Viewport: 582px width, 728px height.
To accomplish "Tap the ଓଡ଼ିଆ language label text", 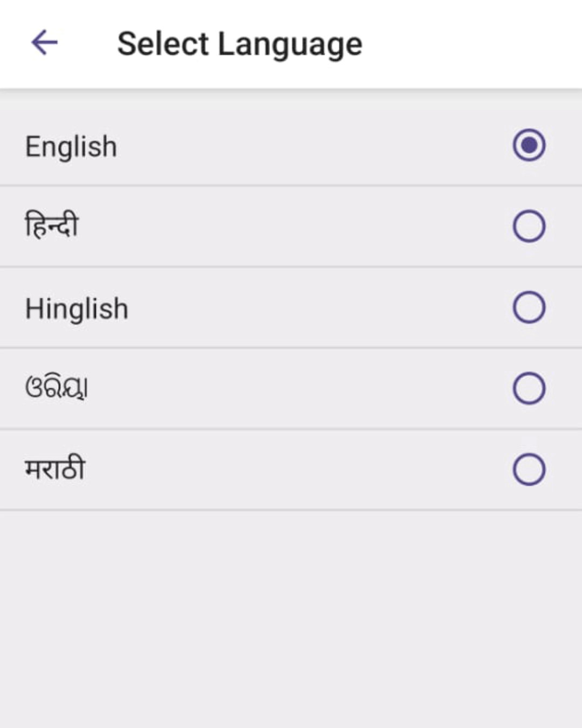I will [57, 387].
